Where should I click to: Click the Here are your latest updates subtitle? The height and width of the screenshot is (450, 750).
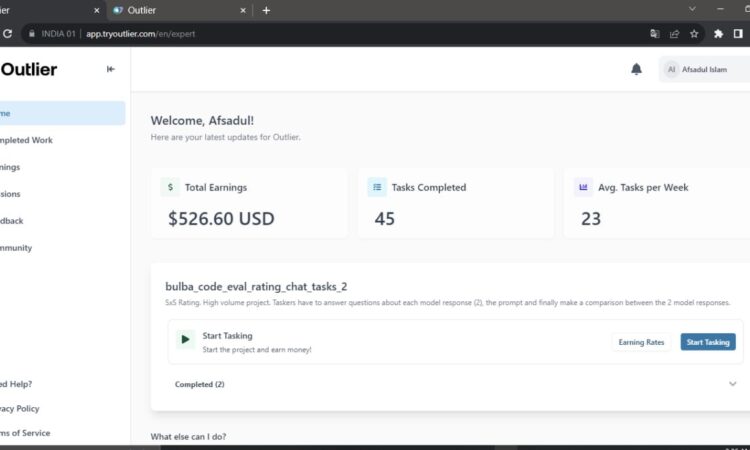pyautogui.click(x=225, y=137)
